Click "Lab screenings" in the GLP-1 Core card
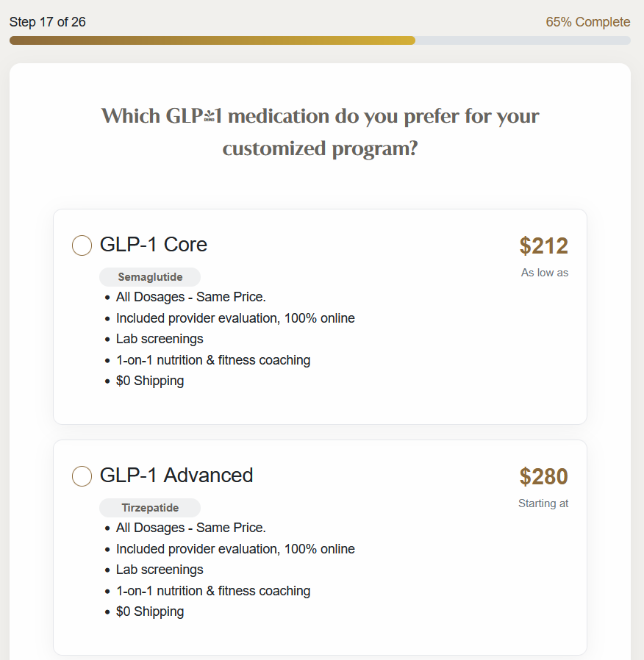 [x=160, y=339]
